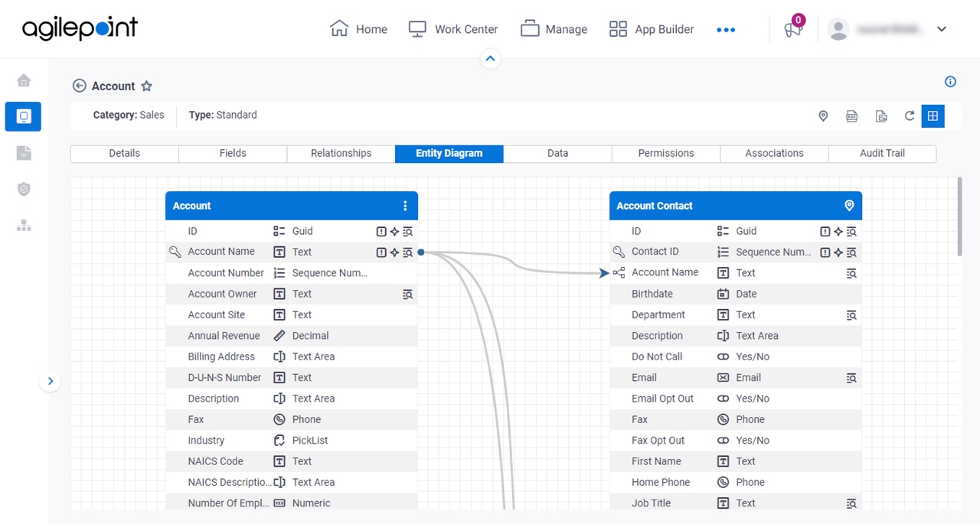
Task: Expand the left sidebar arrow
Action: click(x=50, y=381)
